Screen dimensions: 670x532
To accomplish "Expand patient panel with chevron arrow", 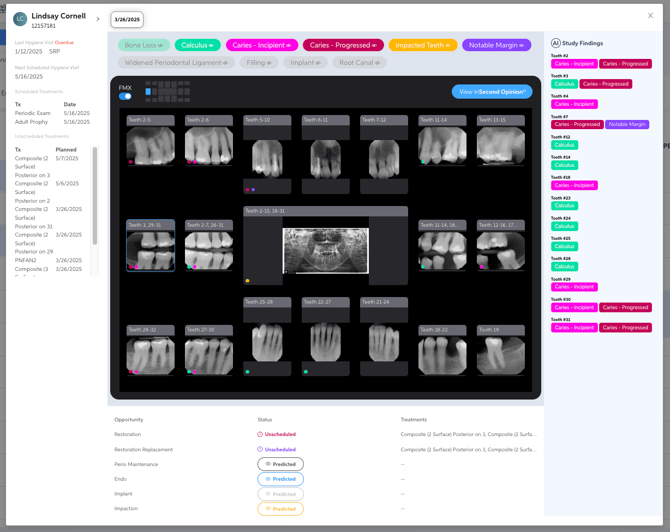I will [x=97, y=19].
